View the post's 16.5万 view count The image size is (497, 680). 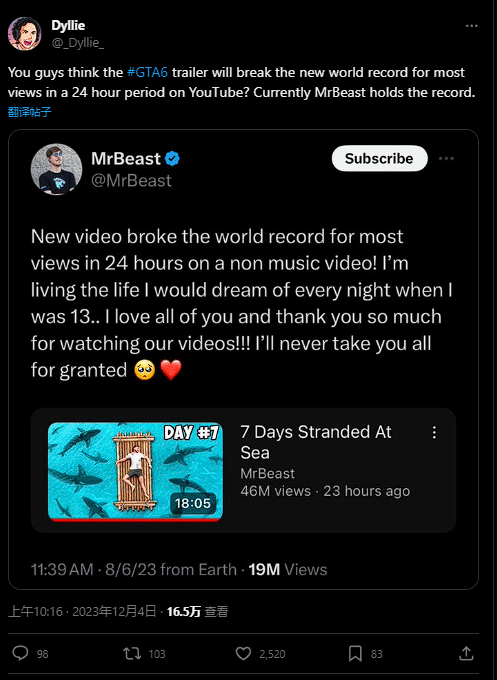pos(197,611)
